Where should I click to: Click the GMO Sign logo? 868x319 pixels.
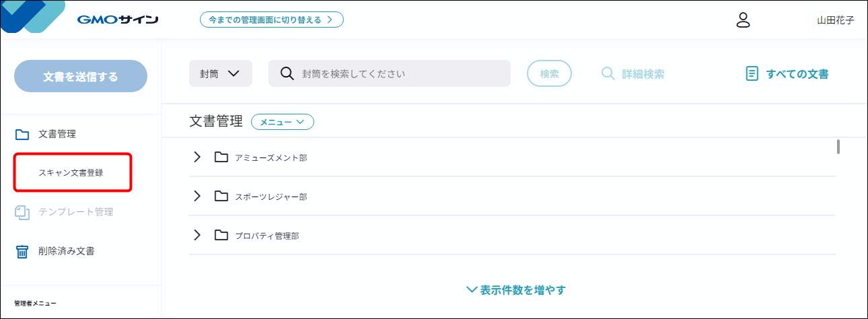pos(118,20)
